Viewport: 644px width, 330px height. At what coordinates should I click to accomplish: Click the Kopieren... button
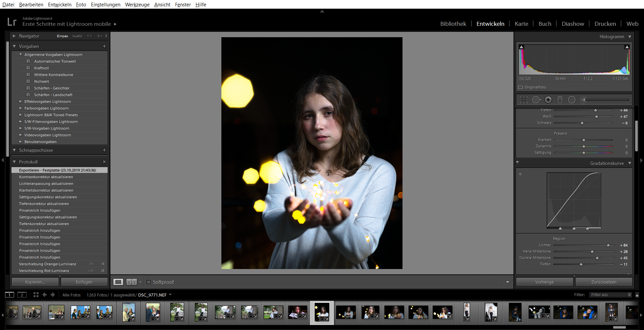click(35, 282)
